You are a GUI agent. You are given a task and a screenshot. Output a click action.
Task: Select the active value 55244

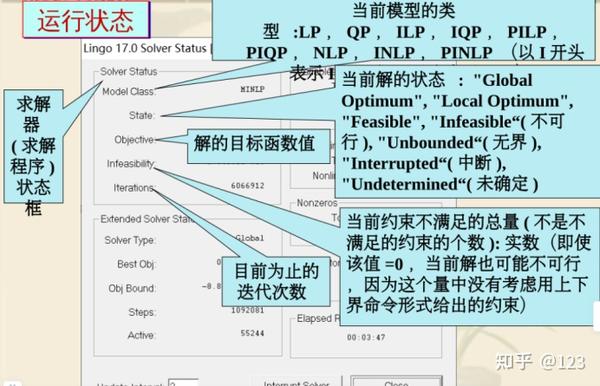253,333
